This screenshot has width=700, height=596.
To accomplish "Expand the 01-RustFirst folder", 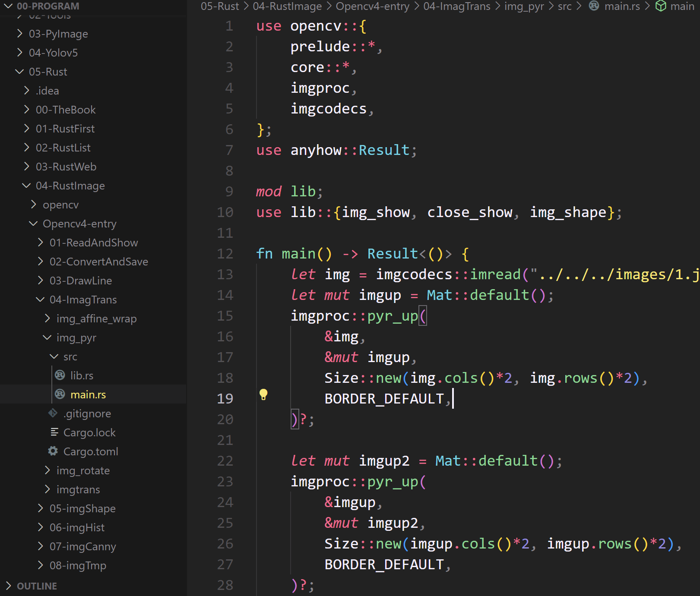I will [x=26, y=129].
